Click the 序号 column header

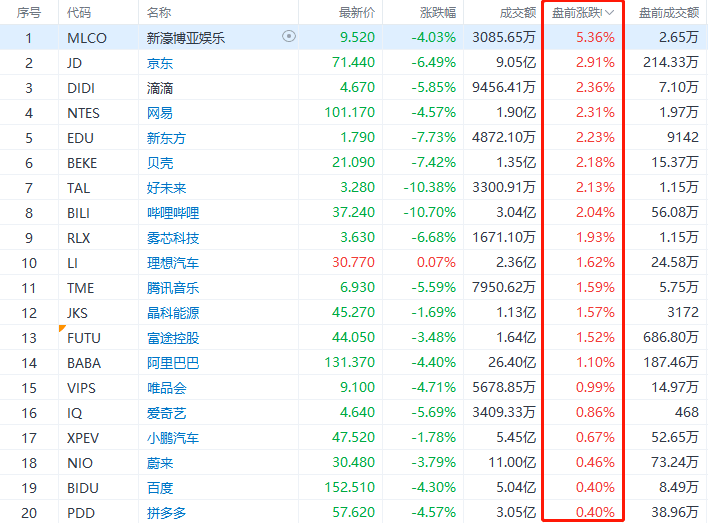pos(29,13)
